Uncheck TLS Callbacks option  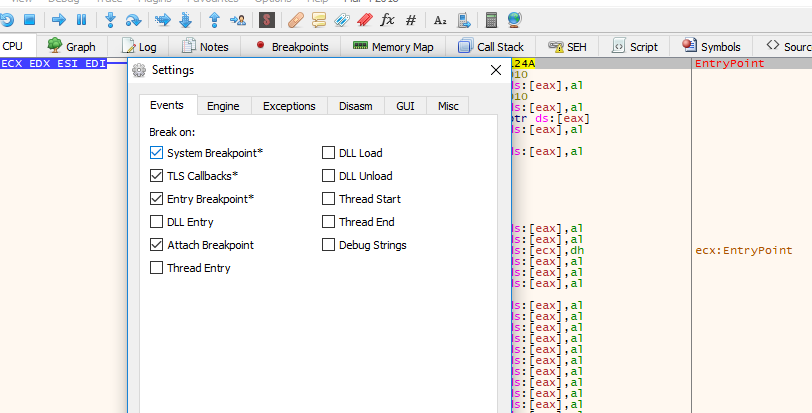click(156, 175)
